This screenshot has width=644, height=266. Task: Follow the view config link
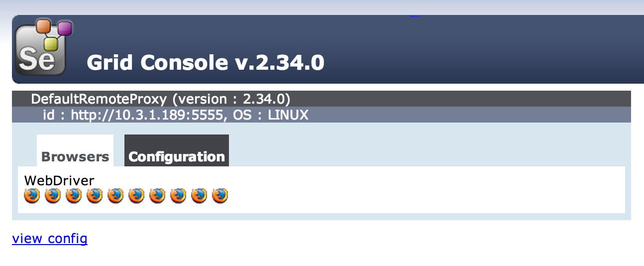(50, 239)
